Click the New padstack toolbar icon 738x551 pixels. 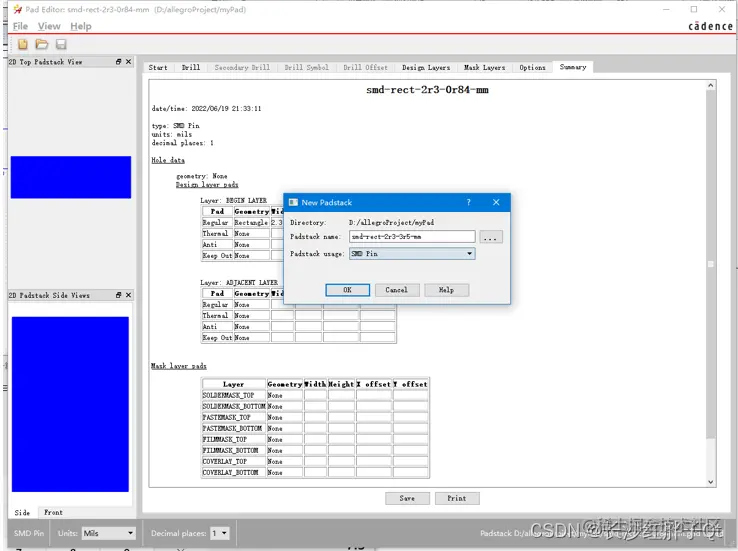(x=23, y=44)
